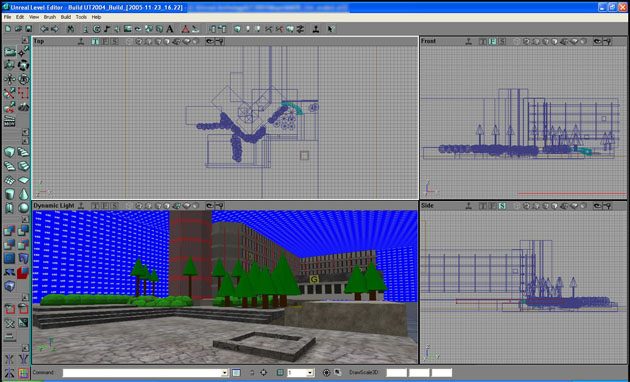Create a Cube builder brush
The height and width of the screenshot is (382, 630).
[x=10, y=152]
